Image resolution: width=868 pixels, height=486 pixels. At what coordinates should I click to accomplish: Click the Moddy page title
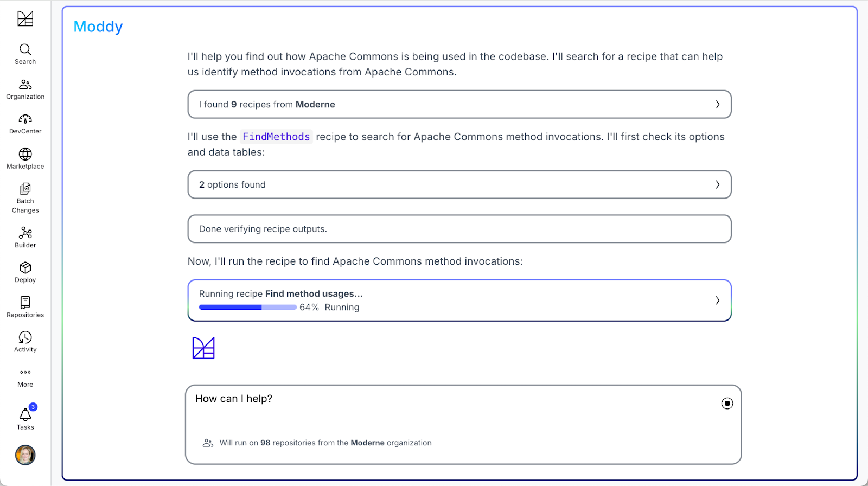[98, 27]
